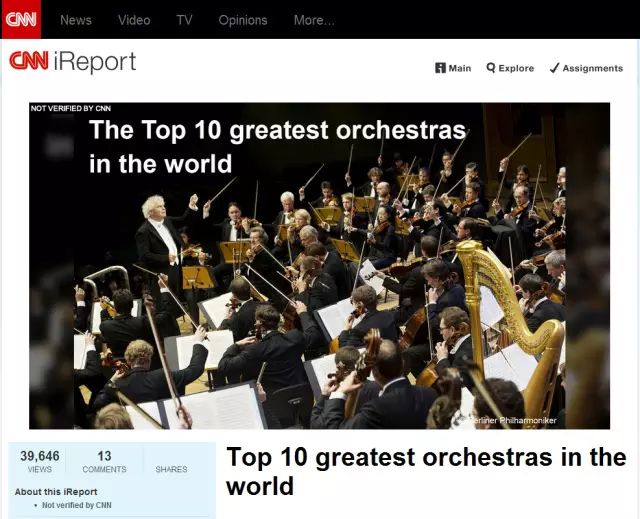Open the Opinions section
Image resolution: width=640 pixels, height=519 pixels.
click(x=243, y=20)
